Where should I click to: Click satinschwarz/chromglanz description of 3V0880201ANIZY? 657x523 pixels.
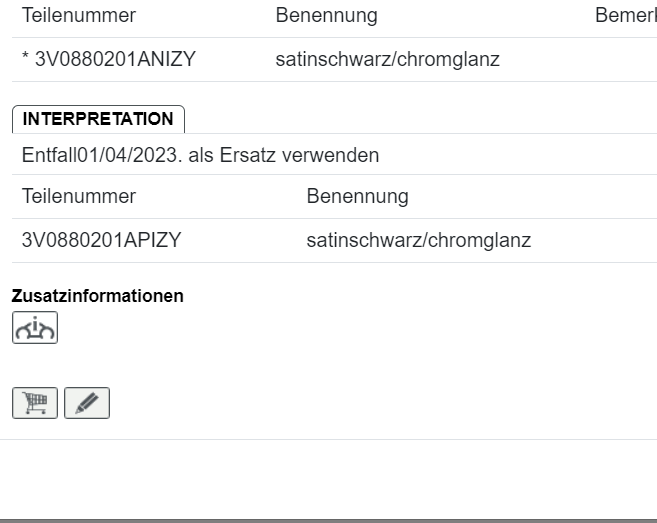click(387, 60)
